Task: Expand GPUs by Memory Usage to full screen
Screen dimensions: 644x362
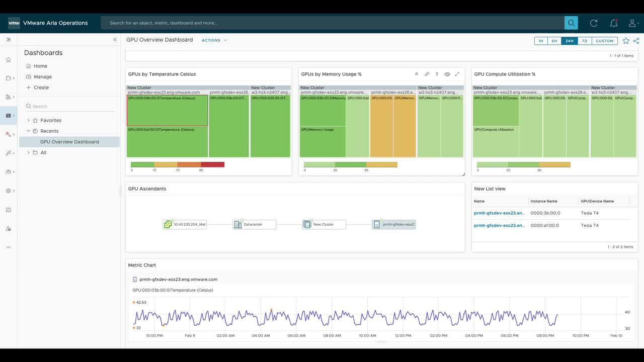Action: tap(457, 73)
